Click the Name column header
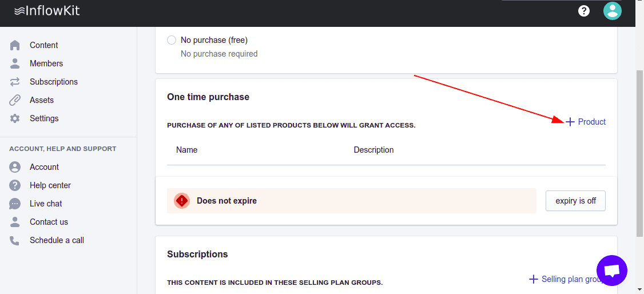The height and width of the screenshot is (294, 644). pos(187,150)
